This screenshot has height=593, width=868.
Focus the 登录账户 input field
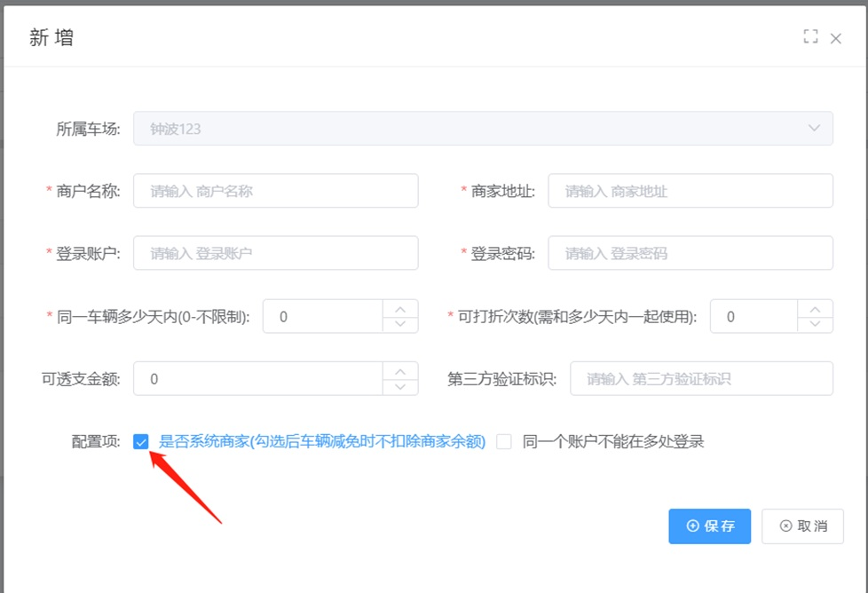(276, 253)
